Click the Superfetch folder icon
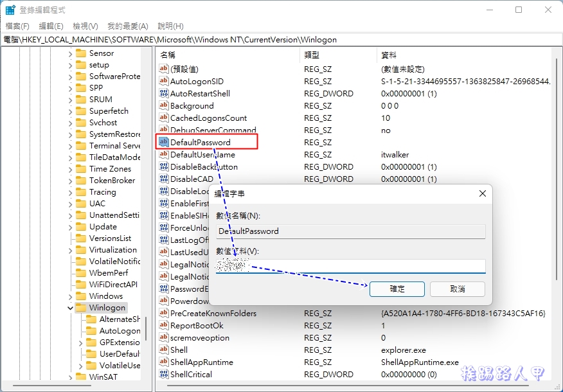563x392 pixels. click(x=81, y=111)
